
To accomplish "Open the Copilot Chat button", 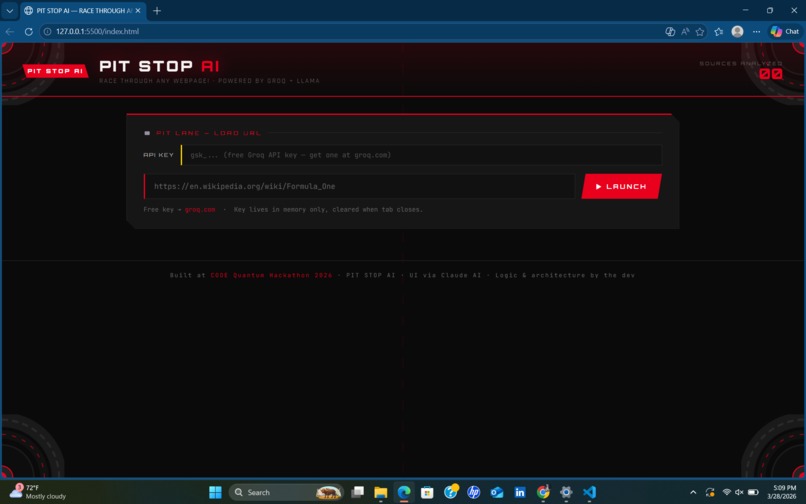I will [x=784, y=31].
